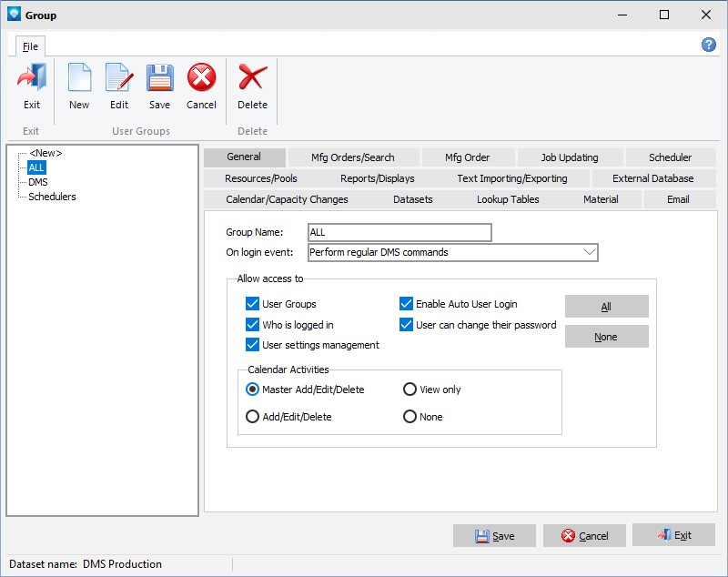Image resolution: width=728 pixels, height=577 pixels.
Task: Click the floppy disk Save ribbon icon
Action: coord(160,80)
